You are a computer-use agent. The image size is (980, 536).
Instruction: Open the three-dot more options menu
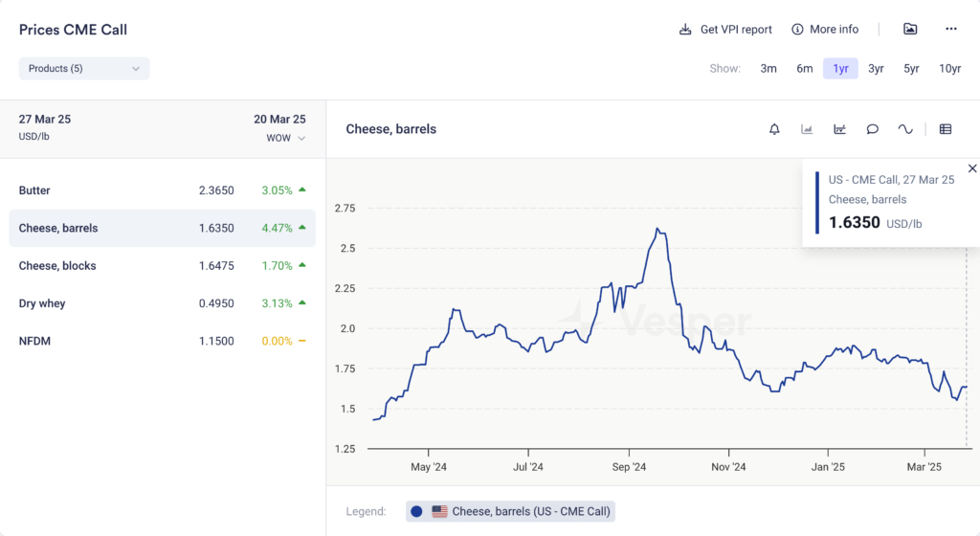tap(950, 30)
